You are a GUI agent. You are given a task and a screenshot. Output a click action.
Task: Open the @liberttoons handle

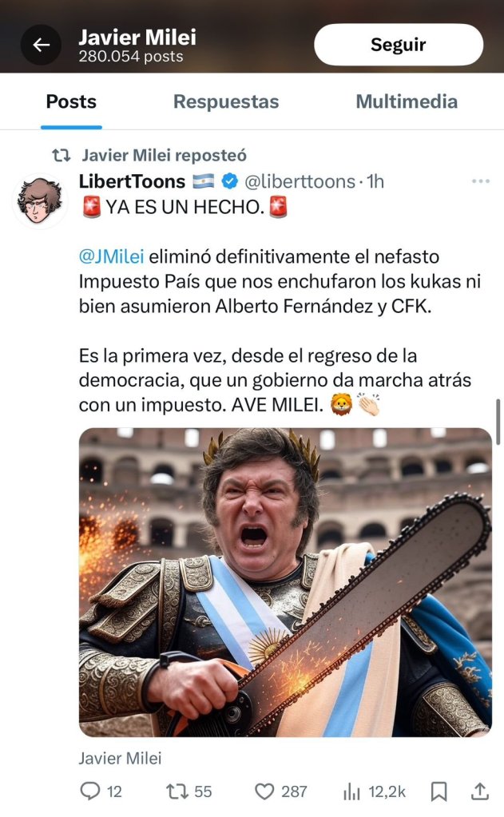pos(300,181)
